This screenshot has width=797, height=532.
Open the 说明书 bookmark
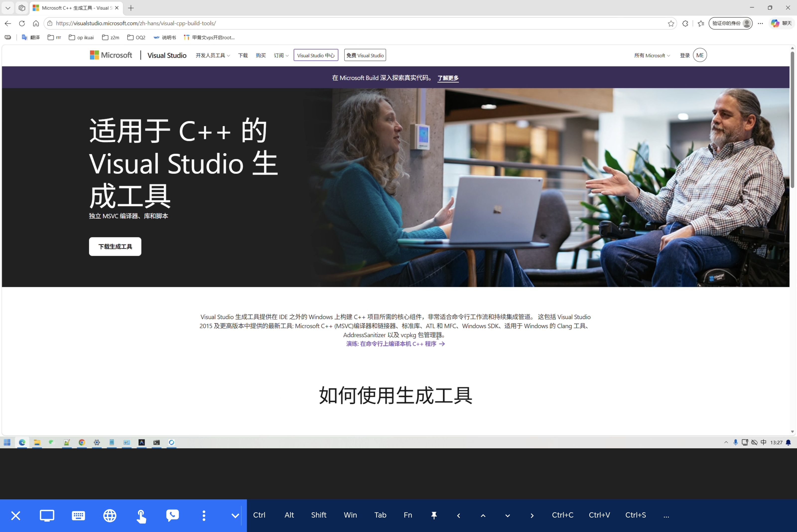pos(165,37)
